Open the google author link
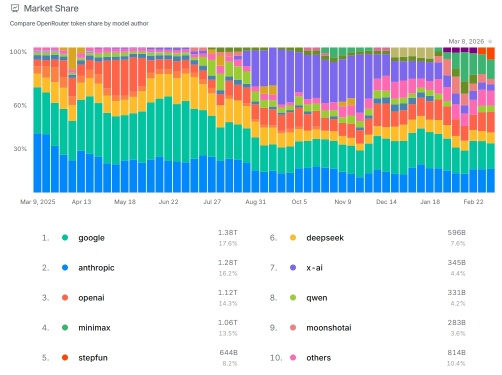 point(91,238)
